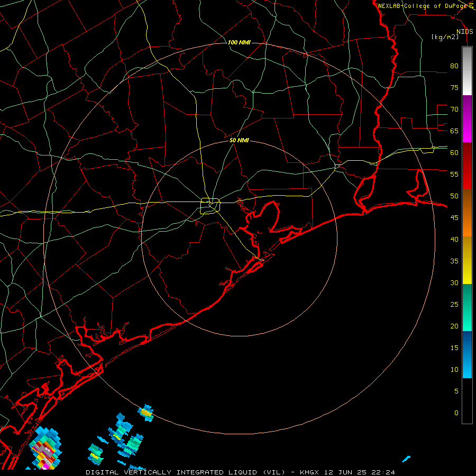This screenshot has width=476, height=476.
Task: Select the 65 value on the color scale
Action: (454, 131)
